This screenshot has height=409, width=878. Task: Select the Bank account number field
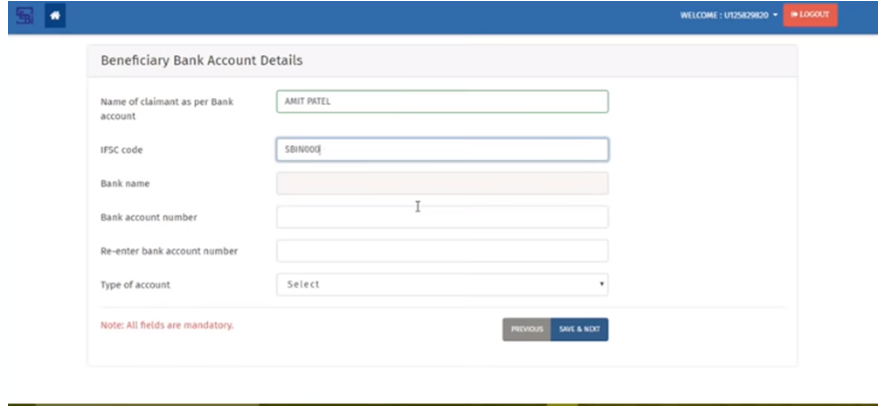[x=441, y=217]
